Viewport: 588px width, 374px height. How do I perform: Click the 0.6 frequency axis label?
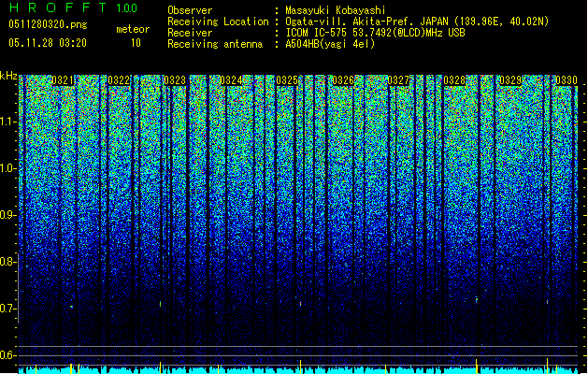(x=8, y=355)
